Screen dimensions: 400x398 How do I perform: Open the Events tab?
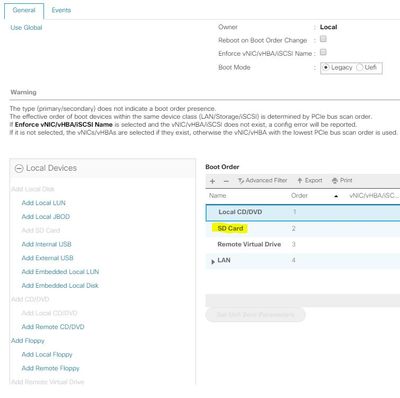(x=61, y=10)
